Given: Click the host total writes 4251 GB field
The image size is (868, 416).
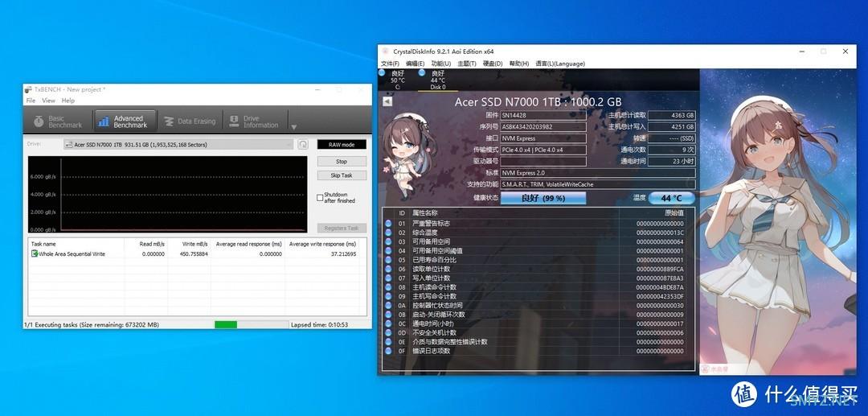Looking at the screenshot, I should [671, 127].
